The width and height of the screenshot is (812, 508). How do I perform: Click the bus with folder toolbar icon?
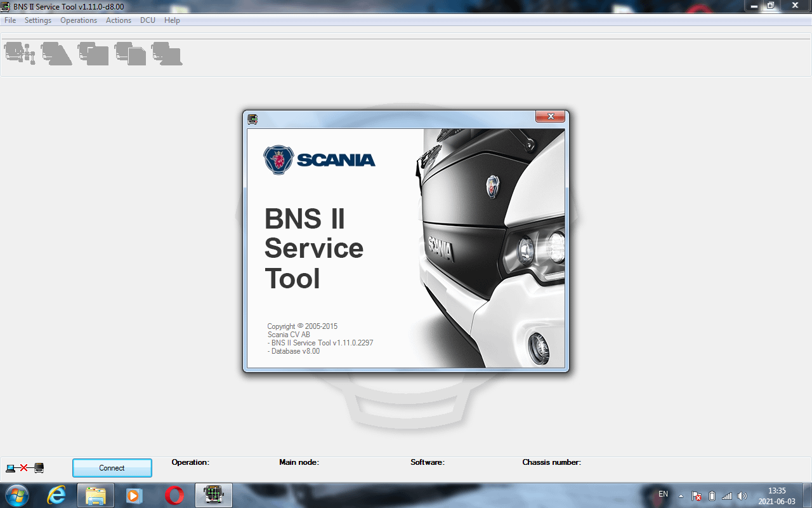(93, 53)
